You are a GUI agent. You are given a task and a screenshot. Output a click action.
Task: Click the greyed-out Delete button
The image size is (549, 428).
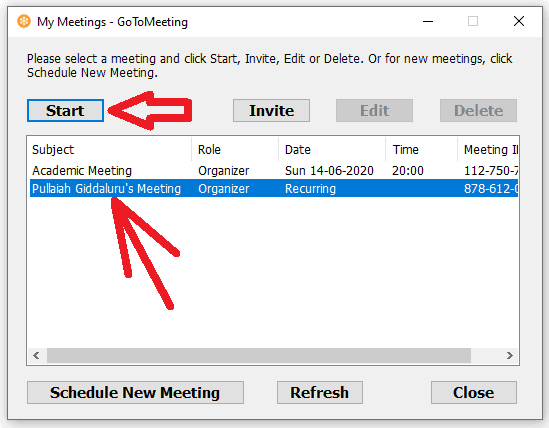[x=478, y=111]
